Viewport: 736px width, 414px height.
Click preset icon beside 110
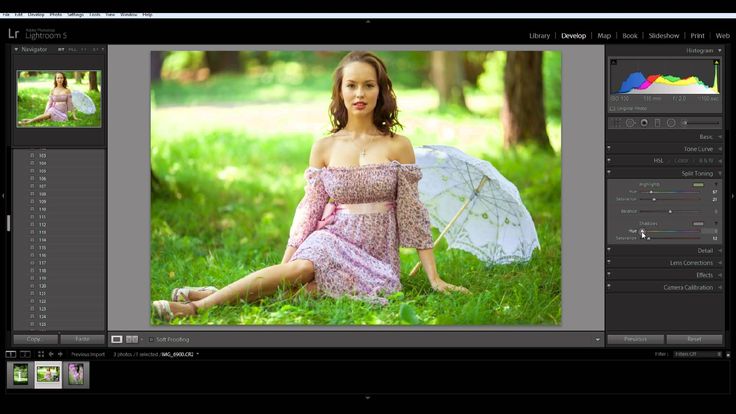point(32,209)
